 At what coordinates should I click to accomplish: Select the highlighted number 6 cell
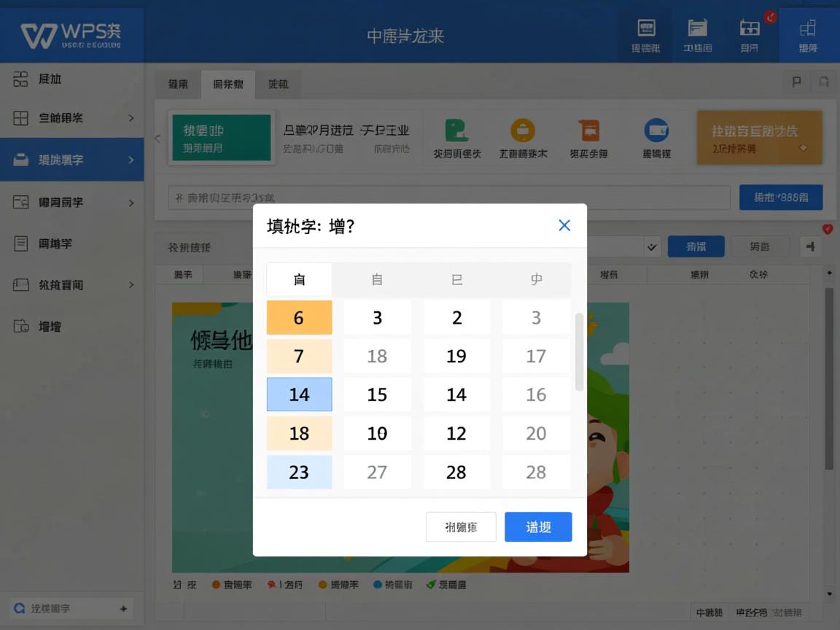(299, 317)
